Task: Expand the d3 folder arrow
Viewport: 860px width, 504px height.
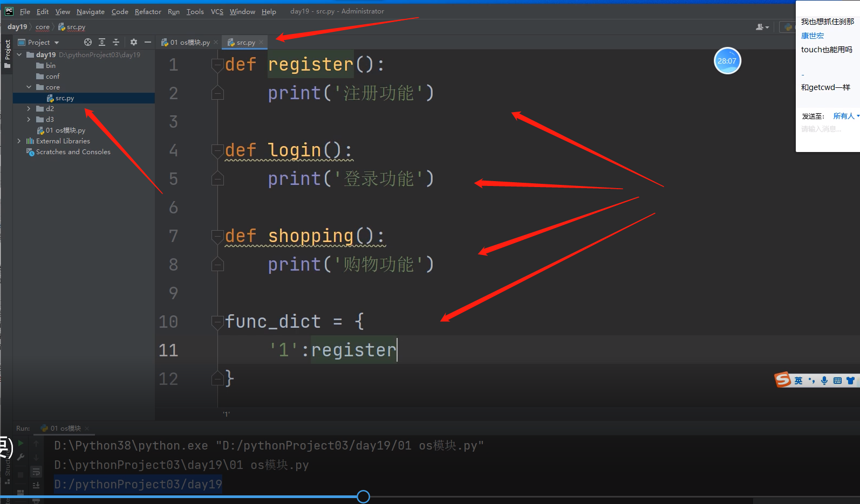Action: 29,120
